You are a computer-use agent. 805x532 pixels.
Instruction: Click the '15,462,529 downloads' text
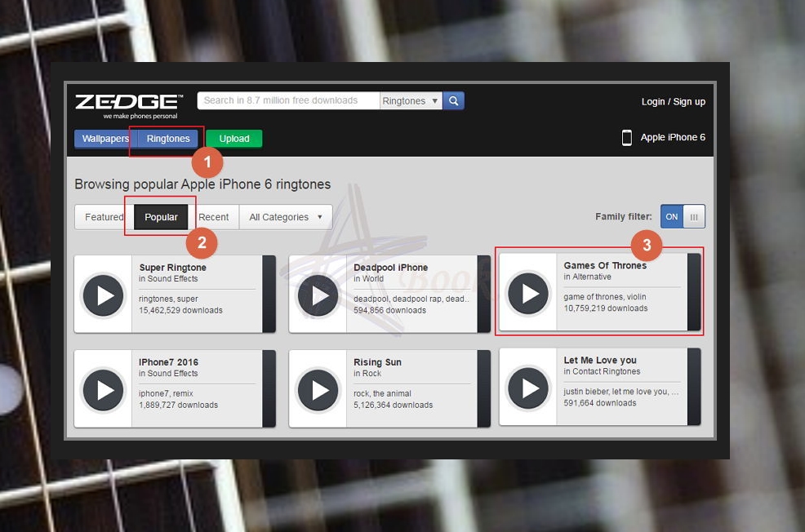point(180,310)
